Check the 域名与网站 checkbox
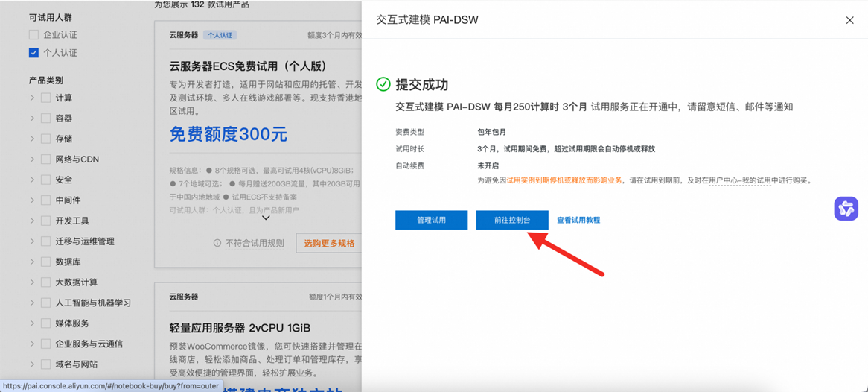The height and width of the screenshot is (392, 868). point(46,364)
